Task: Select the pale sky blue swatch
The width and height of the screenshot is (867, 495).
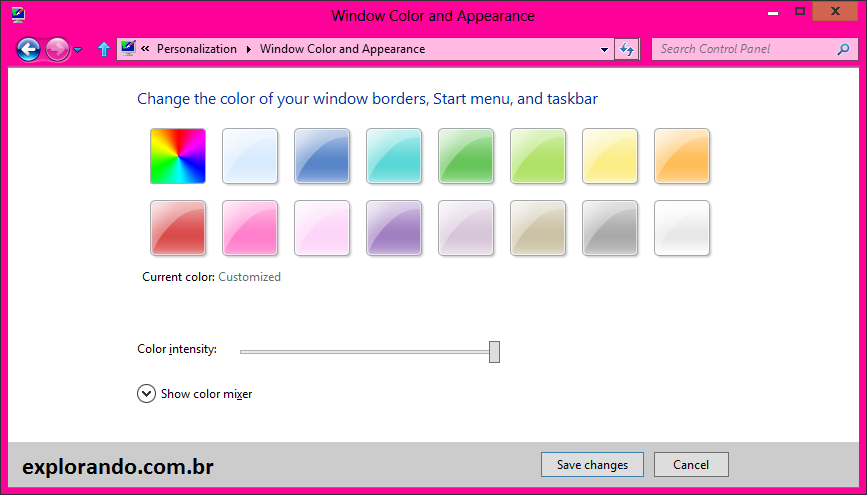Action: pyautogui.click(x=250, y=156)
